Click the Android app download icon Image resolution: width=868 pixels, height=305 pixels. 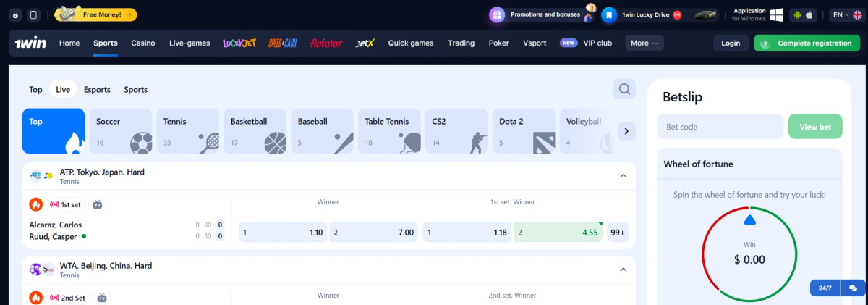pos(796,14)
